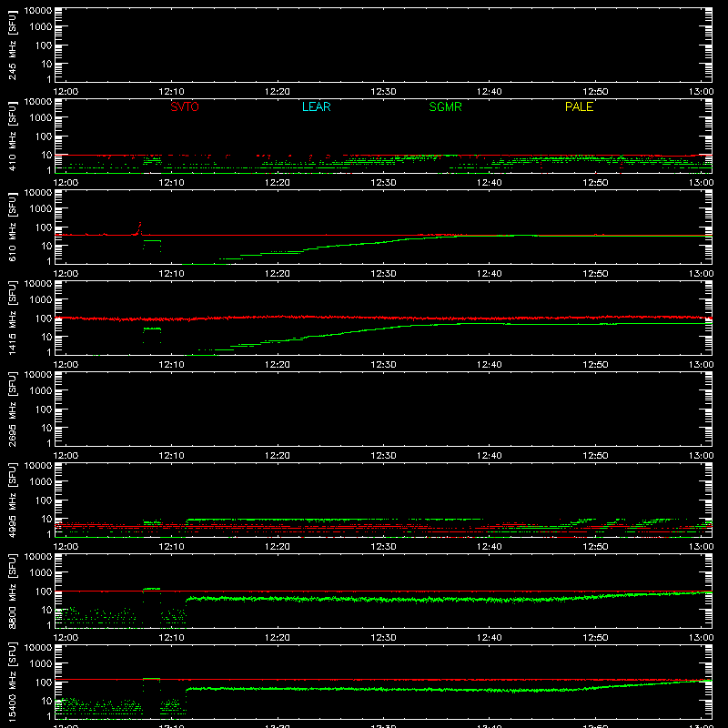Click the 100 tick label on 610 MHz axis
Image resolution: width=728 pixels, height=728 pixels.
pos(44,227)
